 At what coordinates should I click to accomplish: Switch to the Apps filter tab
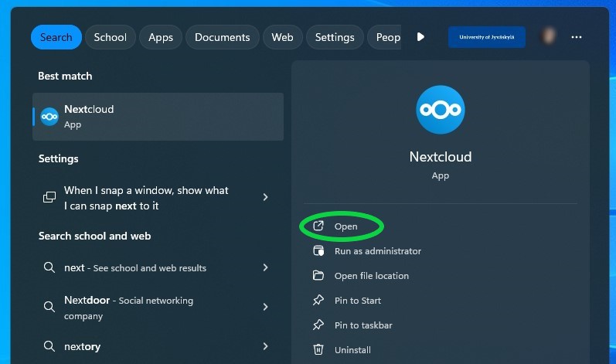[x=161, y=37]
